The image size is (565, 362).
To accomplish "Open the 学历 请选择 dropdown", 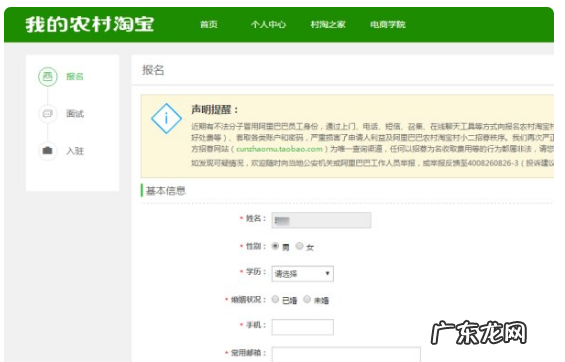I will point(303,274).
